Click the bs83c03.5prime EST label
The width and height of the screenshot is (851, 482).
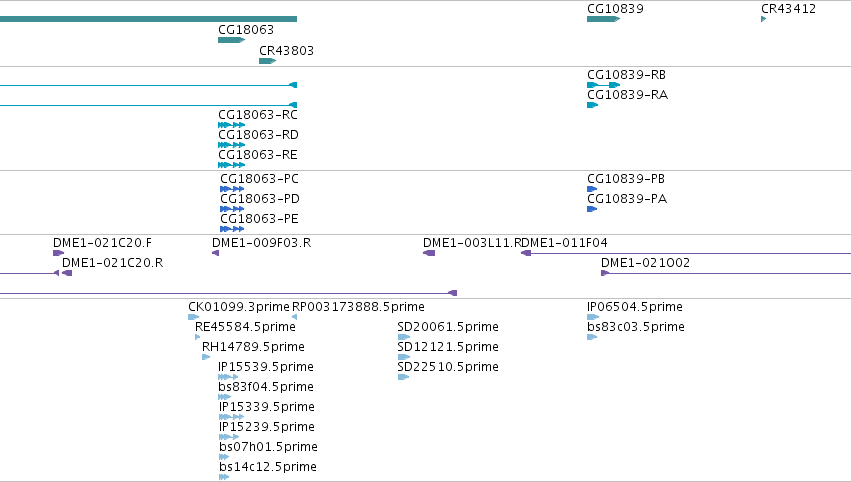(x=636, y=327)
